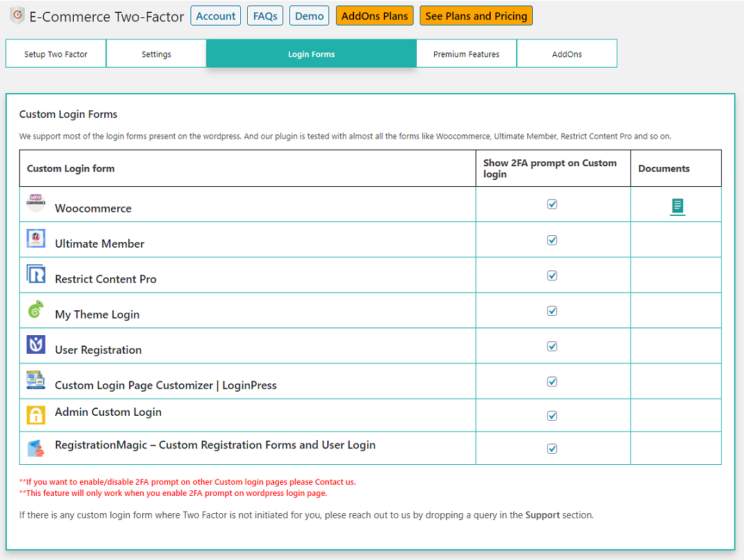This screenshot has width=744, height=560.
Task: Click My Theme Login text
Action: pyautogui.click(x=97, y=314)
